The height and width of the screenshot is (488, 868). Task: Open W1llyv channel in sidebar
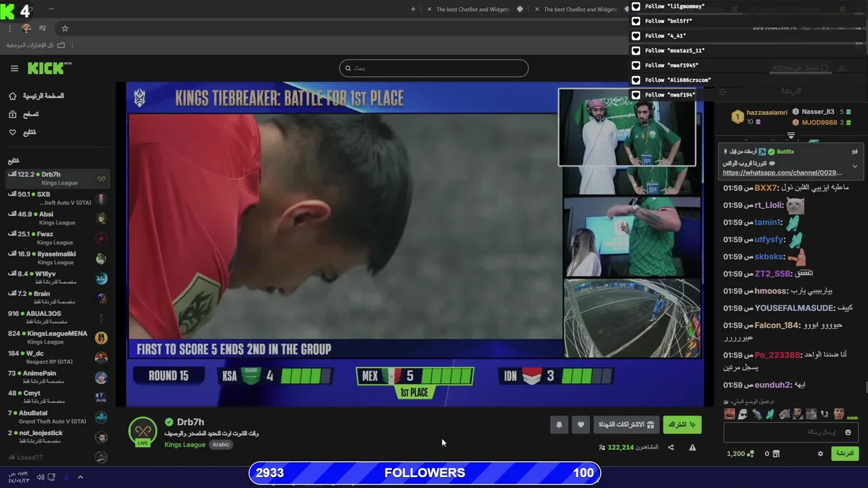tap(58, 277)
